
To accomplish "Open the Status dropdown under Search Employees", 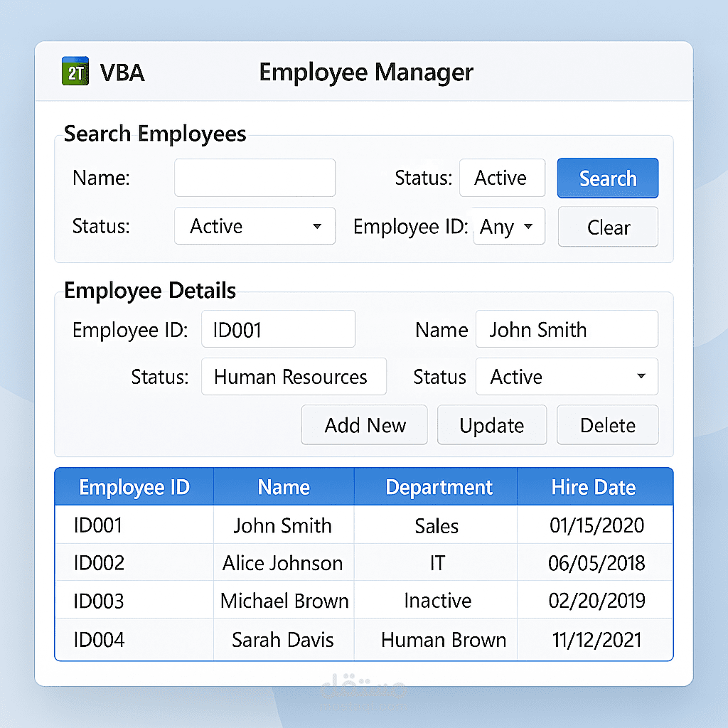I will pos(255,226).
